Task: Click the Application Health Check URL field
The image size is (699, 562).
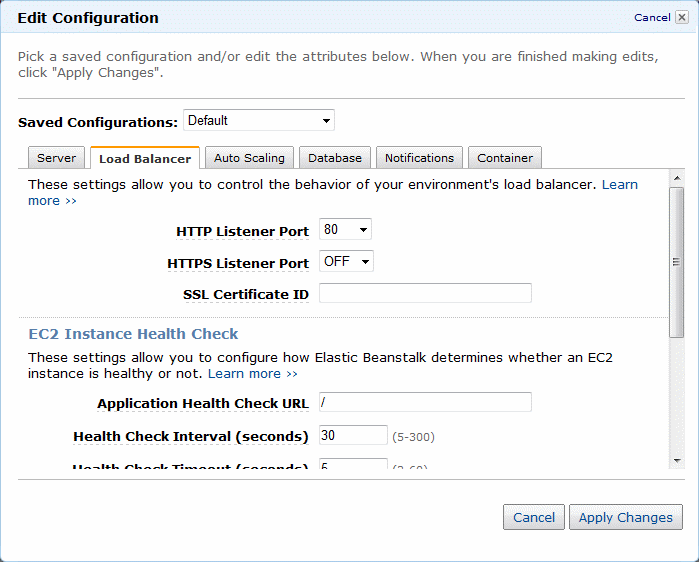Action: tap(425, 402)
